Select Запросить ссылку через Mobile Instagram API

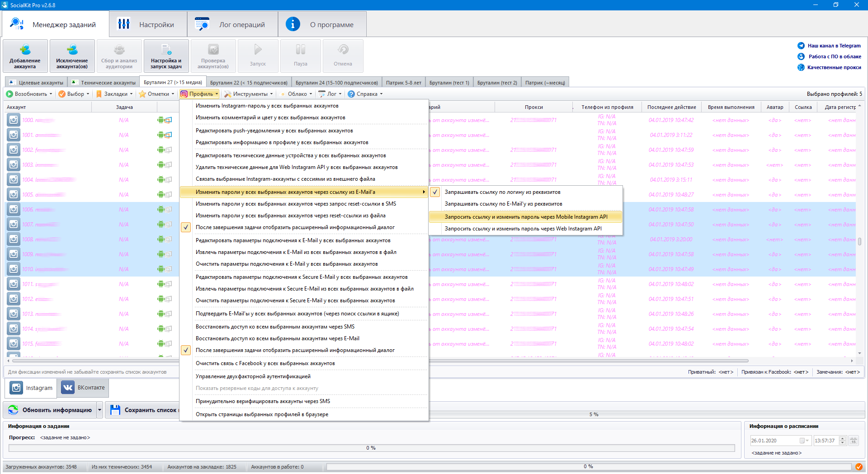(526, 217)
